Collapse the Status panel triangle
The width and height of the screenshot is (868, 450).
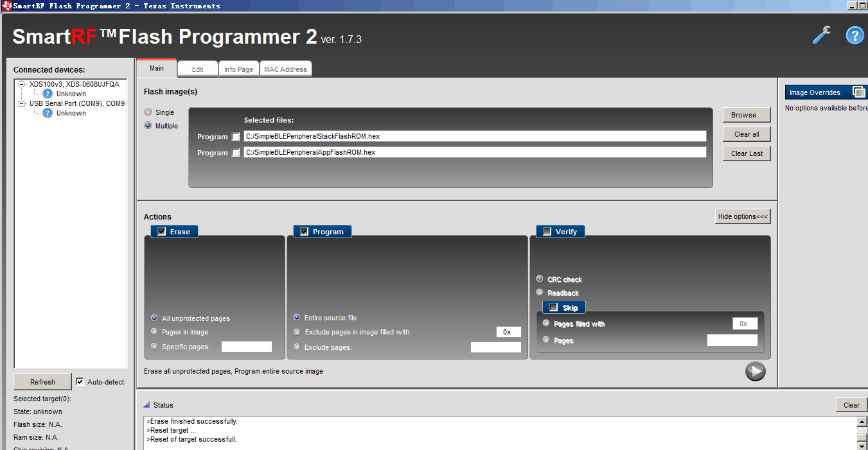(x=146, y=405)
